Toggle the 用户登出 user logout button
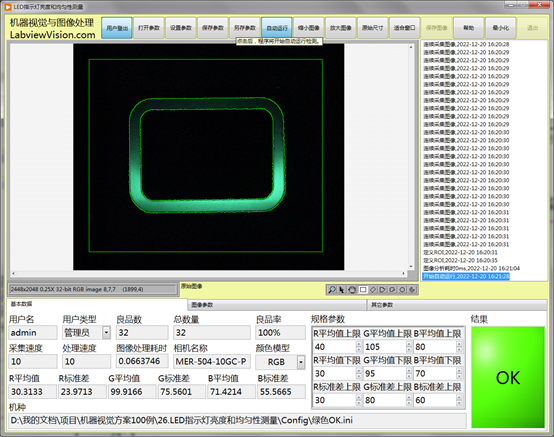This screenshot has height=437, width=554. coord(117,28)
